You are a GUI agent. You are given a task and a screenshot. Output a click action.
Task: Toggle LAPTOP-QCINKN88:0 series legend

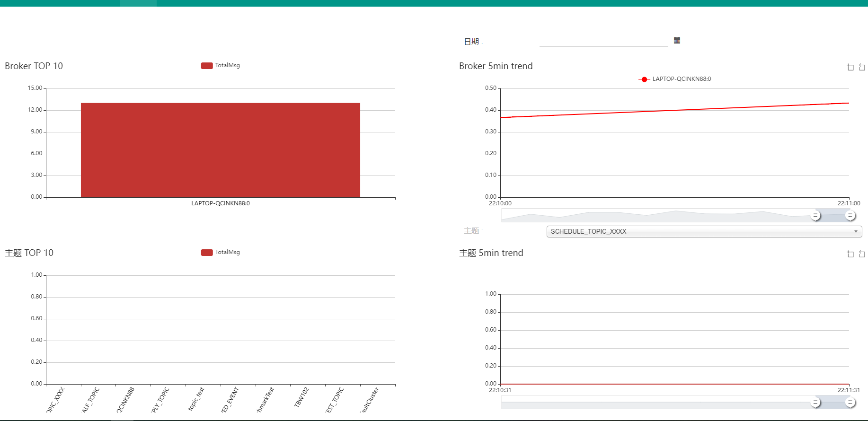pyautogui.click(x=674, y=79)
